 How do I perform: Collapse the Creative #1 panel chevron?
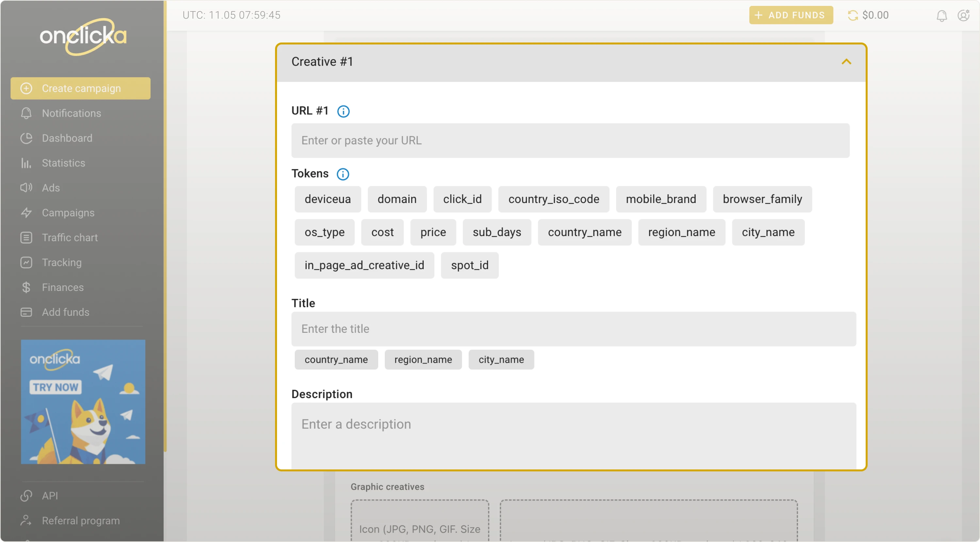[846, 62]
